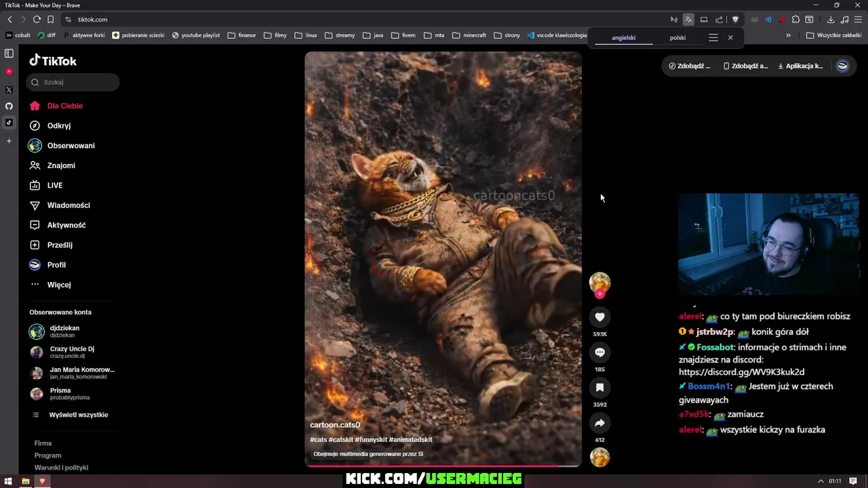The image size is (868, 488).
Task: Click the #funnyskit hashtag
Action: point(371,440)
